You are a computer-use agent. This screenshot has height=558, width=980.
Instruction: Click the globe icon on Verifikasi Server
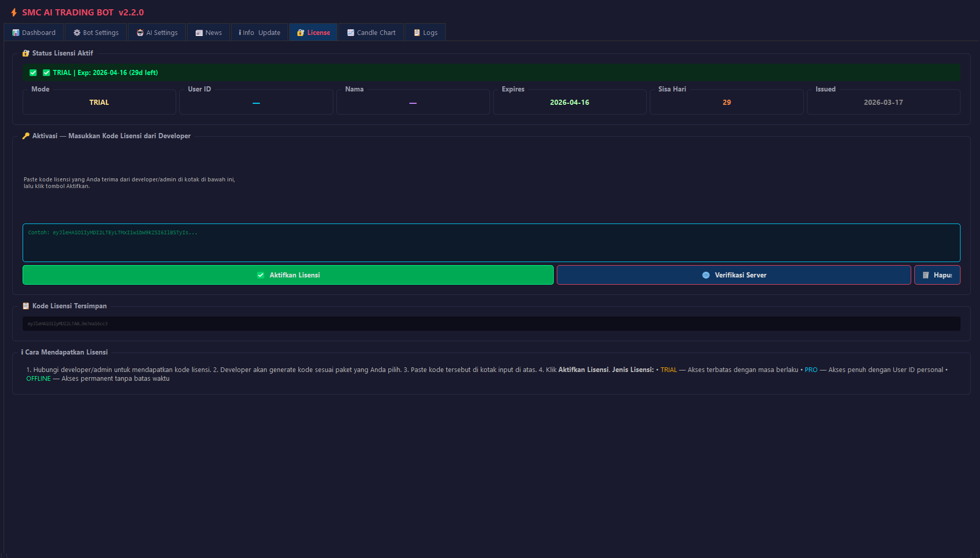(706, 275)
